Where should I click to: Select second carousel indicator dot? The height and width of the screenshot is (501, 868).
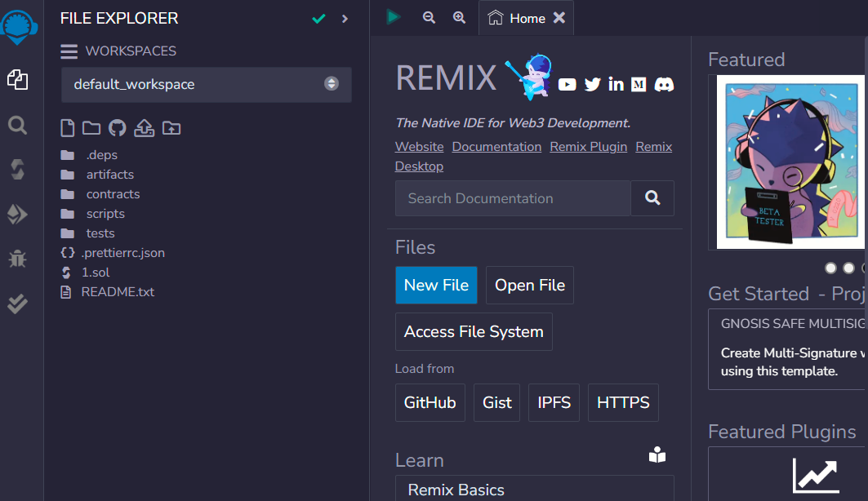click(848, 268)
